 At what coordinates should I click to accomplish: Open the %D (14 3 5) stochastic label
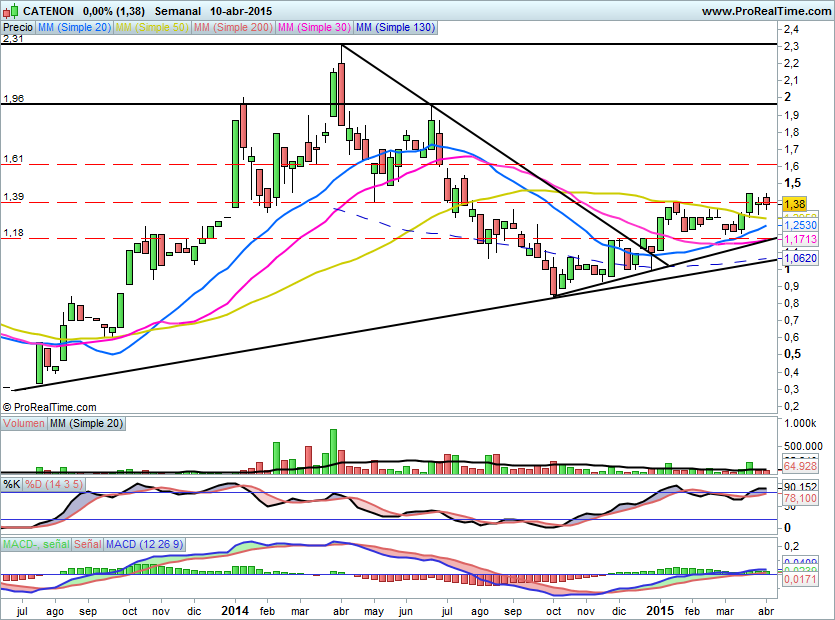point(52,485)
